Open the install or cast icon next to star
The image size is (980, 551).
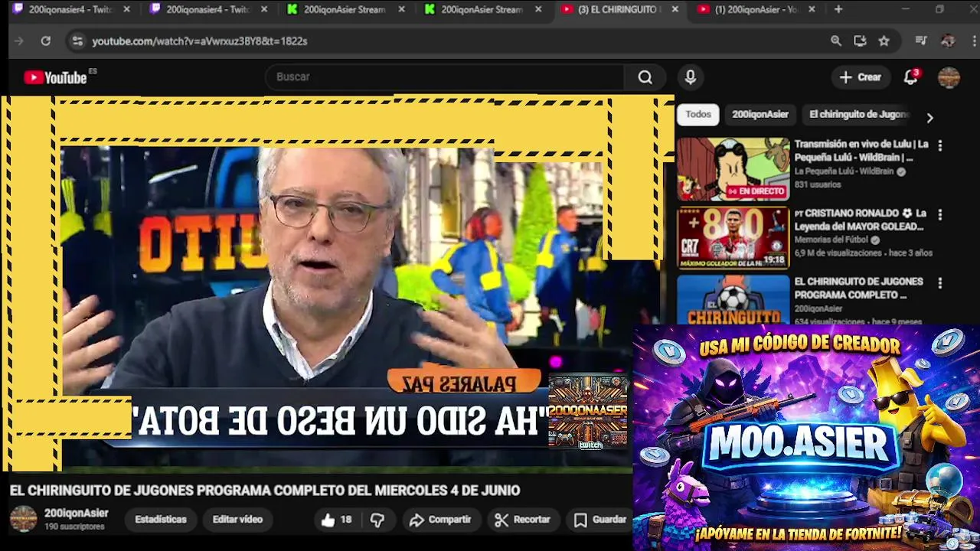[x=860, y=41]
